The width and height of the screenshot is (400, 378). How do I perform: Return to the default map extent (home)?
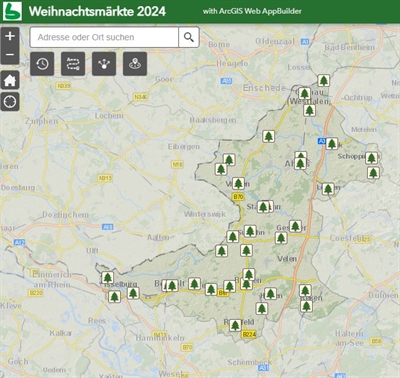[x=10, y=80]
